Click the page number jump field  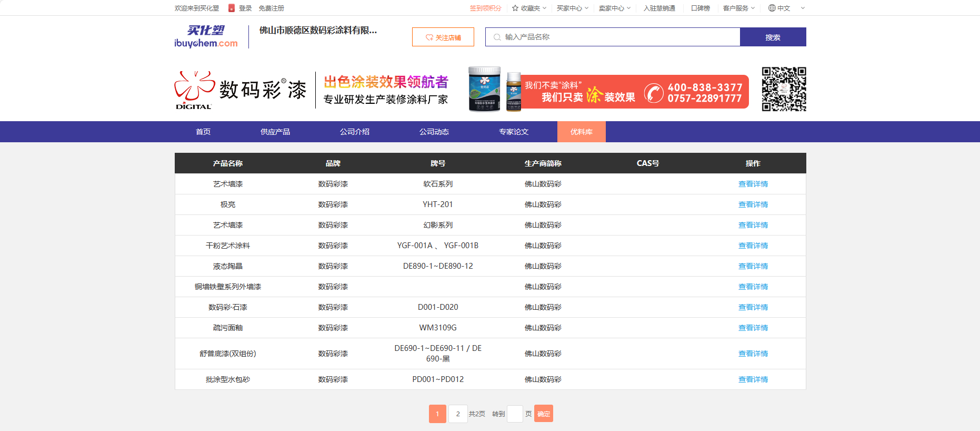point(515,414)
